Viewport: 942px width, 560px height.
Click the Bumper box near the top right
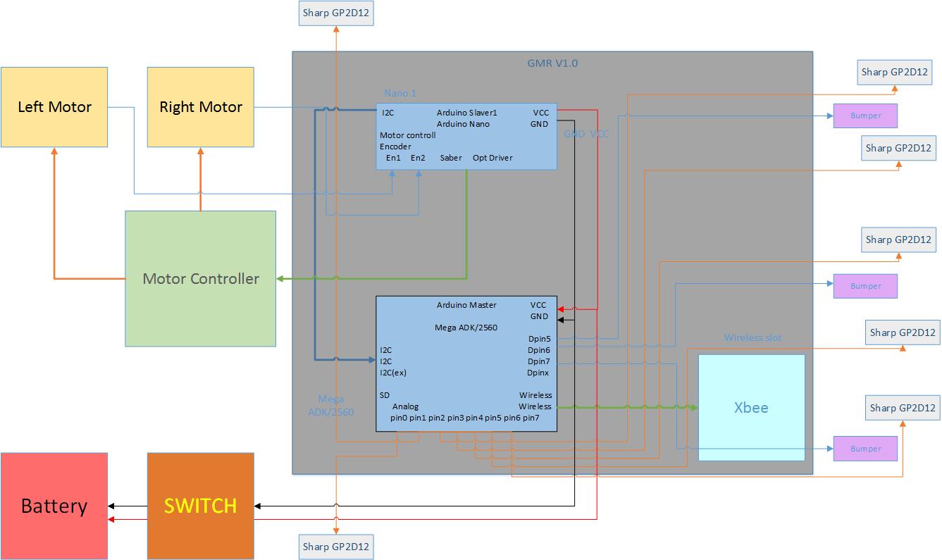point(865,116)
